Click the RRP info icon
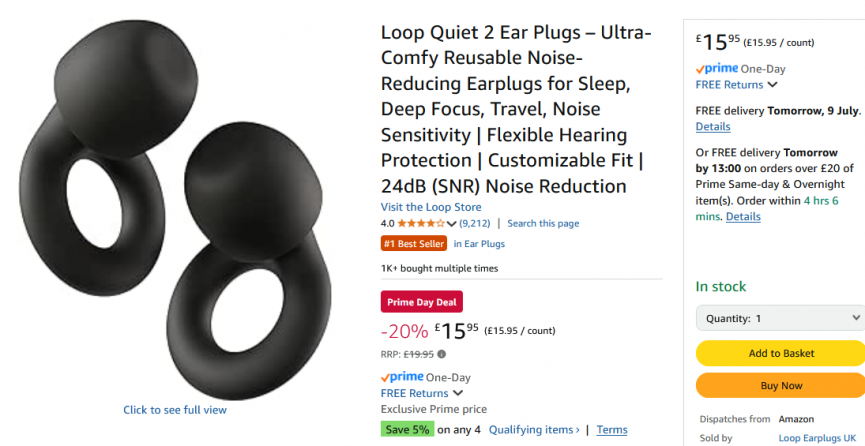This screenshot has height=446, width=865. click(441, 354)
